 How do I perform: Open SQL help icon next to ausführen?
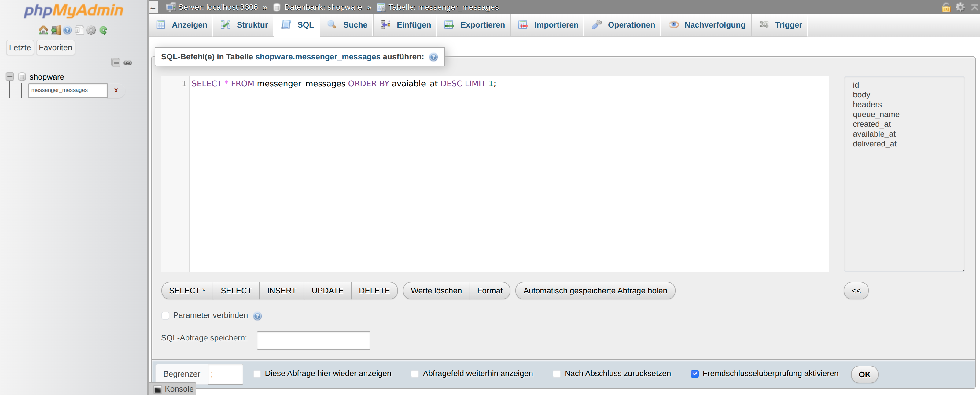tap(433, 57)
